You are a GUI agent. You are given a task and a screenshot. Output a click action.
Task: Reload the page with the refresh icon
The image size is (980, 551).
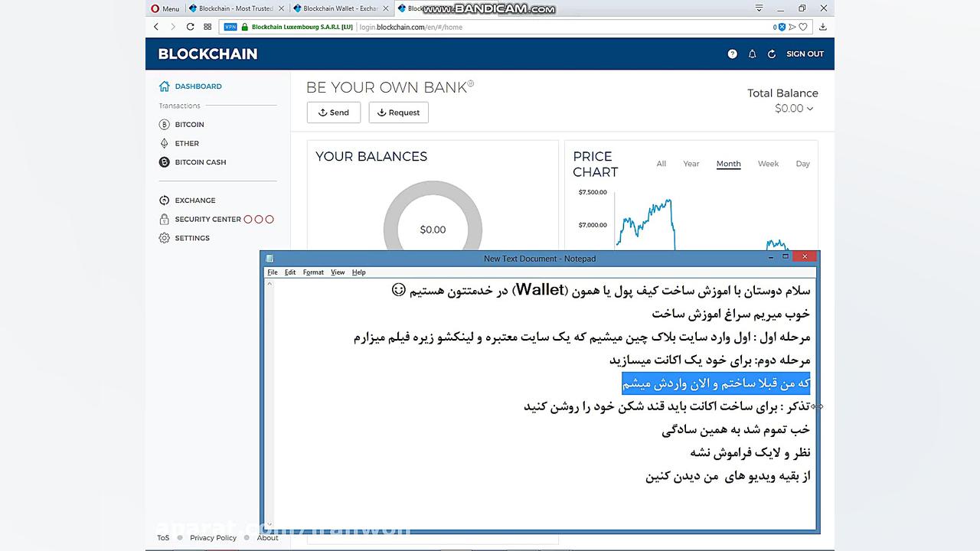190,27
